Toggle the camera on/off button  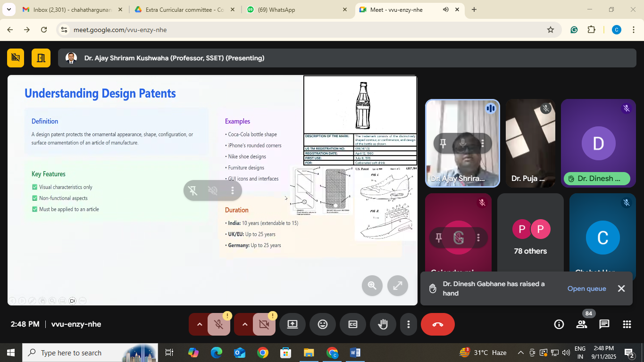(x=264, y=324)
